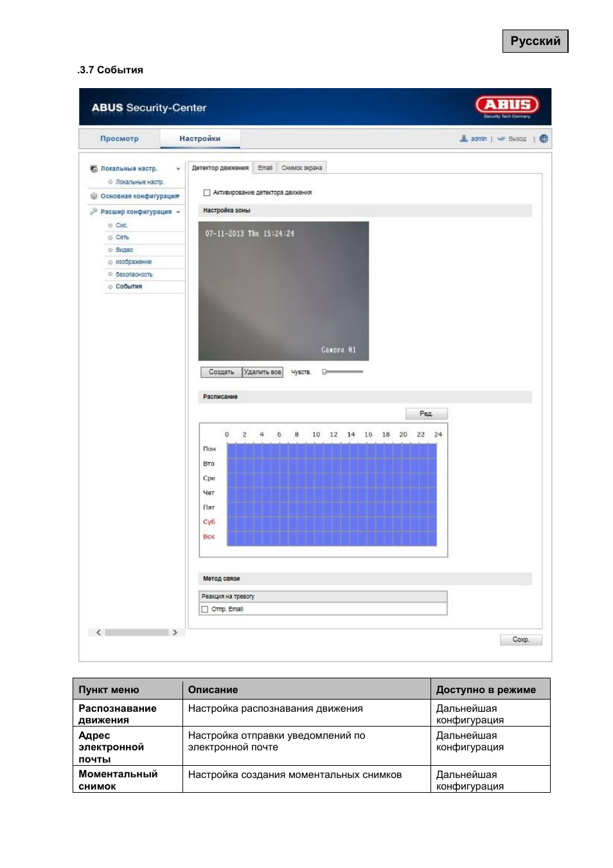Select изображение in the sidebar
613x868 pixels.
(x=134, y=262)
